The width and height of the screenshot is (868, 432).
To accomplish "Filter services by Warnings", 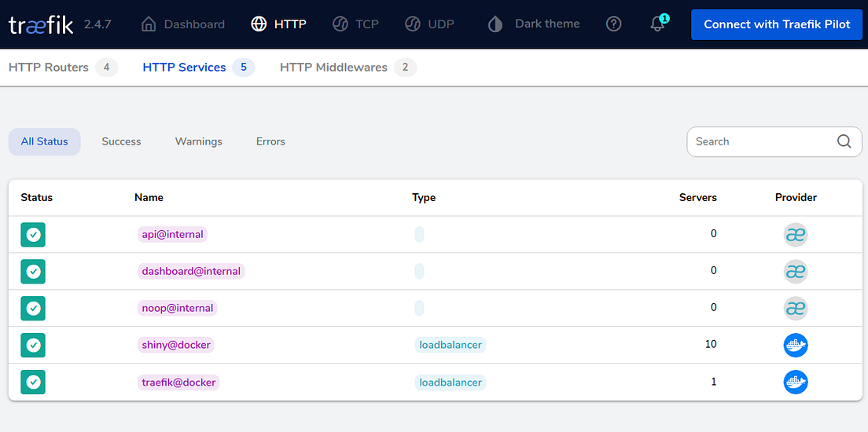I will (199, 141).
